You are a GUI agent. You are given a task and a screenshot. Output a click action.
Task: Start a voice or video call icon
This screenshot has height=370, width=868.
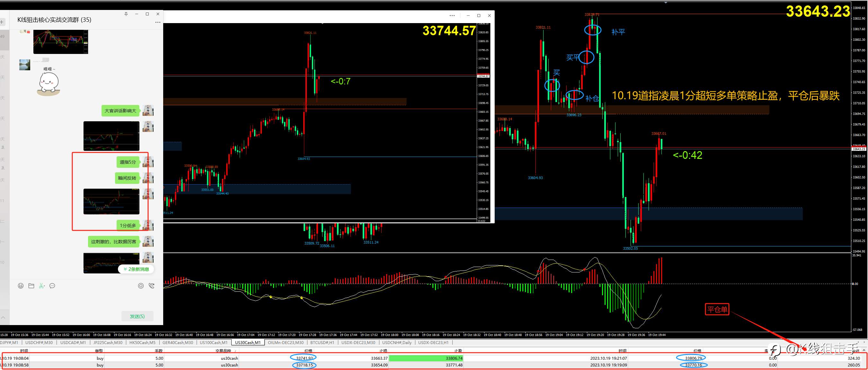point(152,286)
